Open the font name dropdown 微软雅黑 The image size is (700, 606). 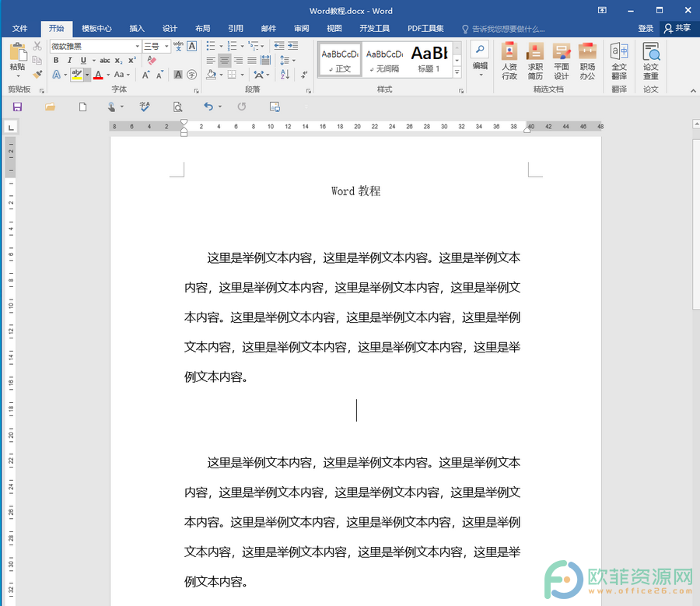pyautogui.click(x=138, y=46)
